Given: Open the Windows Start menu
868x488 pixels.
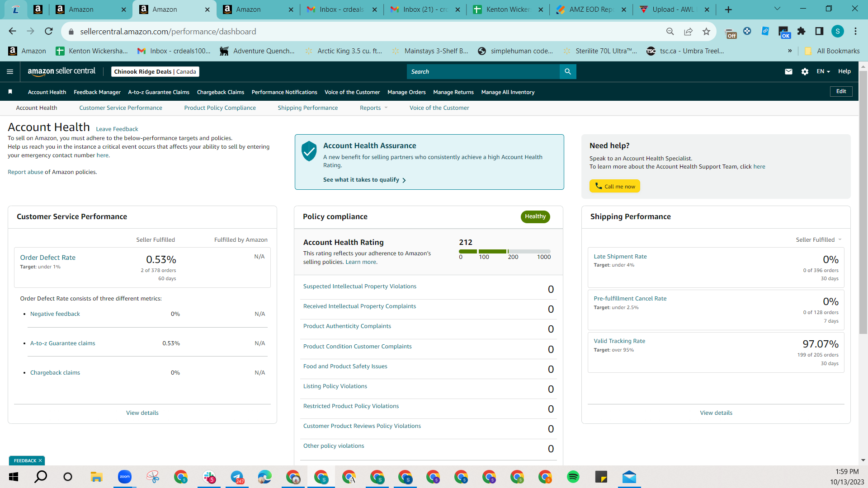Looking at the screenshot, I should (14, 477).
